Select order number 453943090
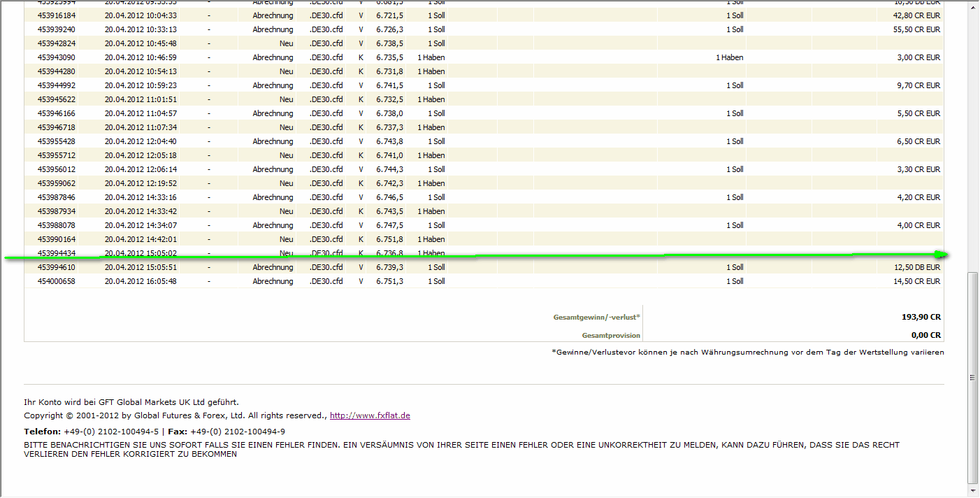The image size is (980, 498). (x=57, y=57)
